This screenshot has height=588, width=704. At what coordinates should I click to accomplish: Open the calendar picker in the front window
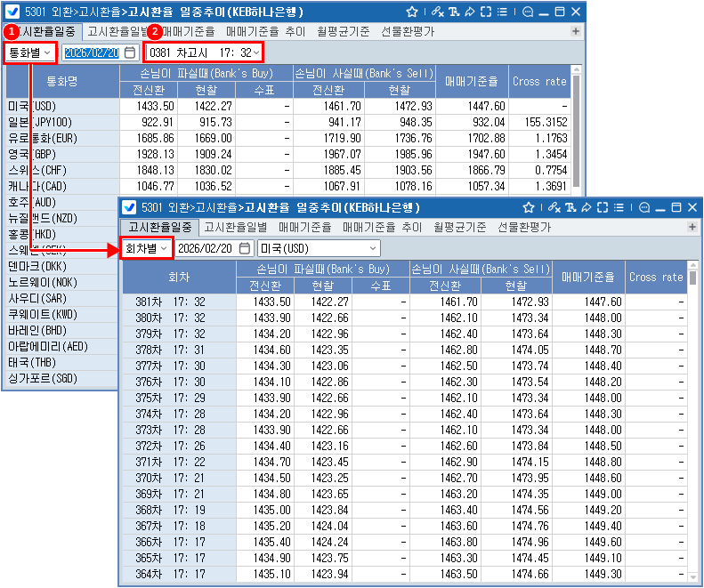(x=246, y=248)
